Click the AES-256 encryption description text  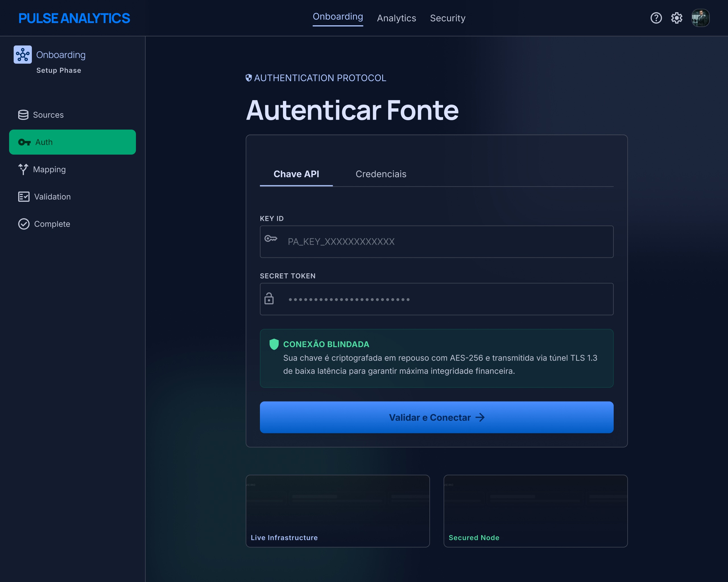440,364
